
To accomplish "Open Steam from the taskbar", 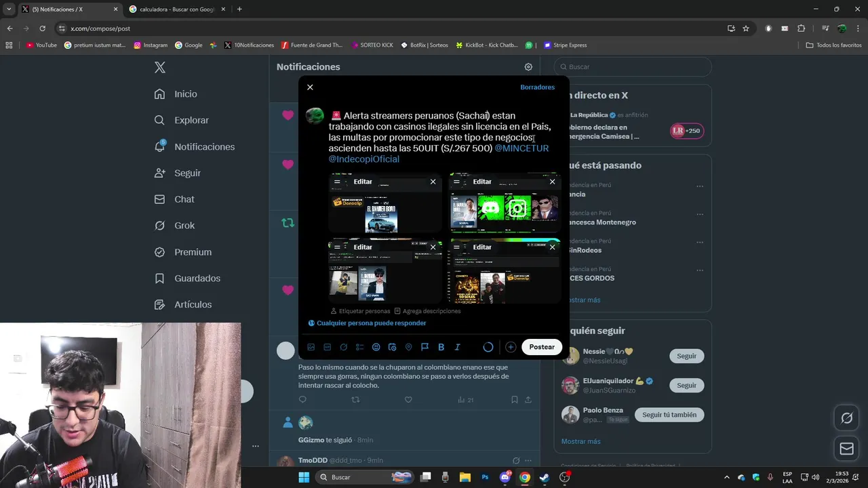I will point(544,477).
